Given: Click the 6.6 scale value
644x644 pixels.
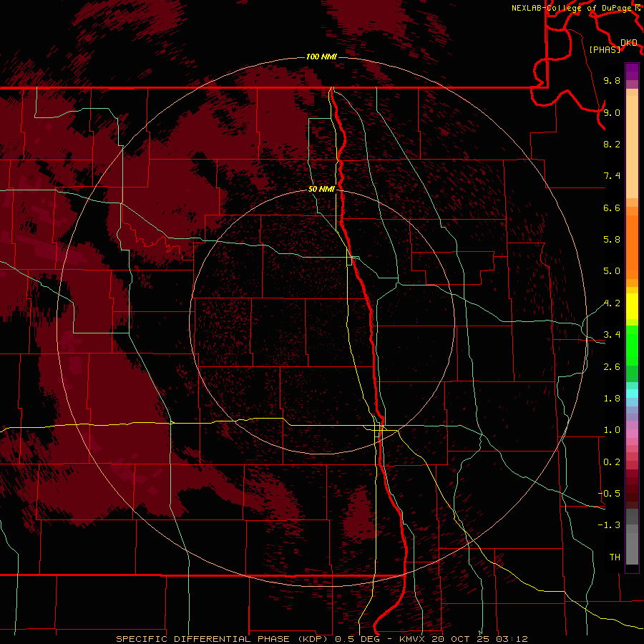Looking at the screenshot, I should coord(612,208).
